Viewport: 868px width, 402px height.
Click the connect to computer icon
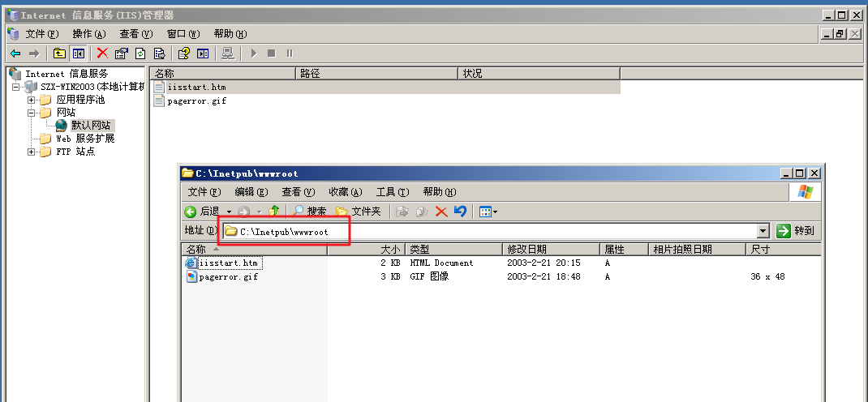tap(227, 53)
